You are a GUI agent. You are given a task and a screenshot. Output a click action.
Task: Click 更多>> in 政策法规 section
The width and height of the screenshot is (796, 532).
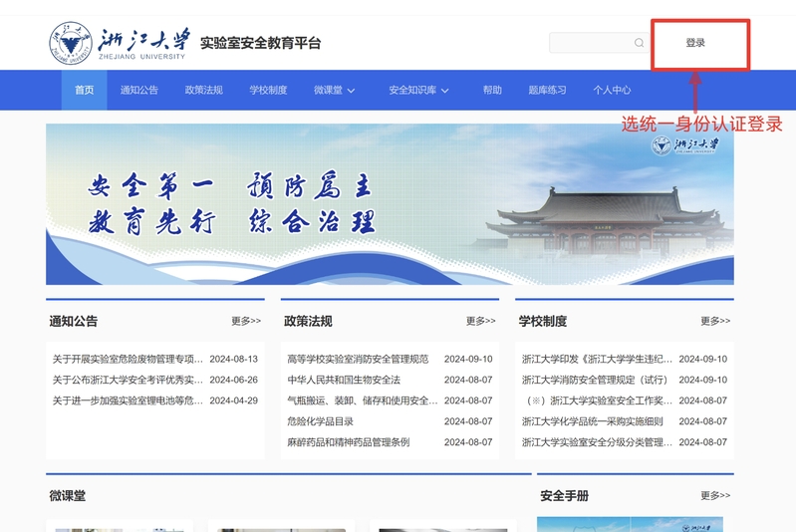pyautogui.click(x=480, y=321)
